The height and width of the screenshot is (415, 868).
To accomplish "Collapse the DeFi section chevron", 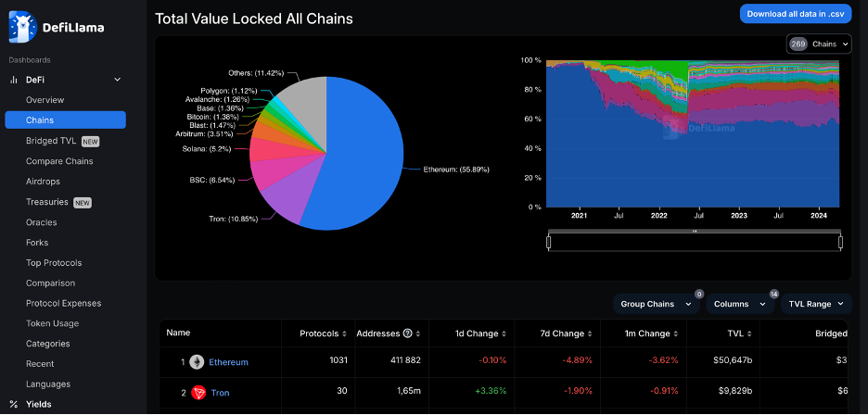I will 118,80.
